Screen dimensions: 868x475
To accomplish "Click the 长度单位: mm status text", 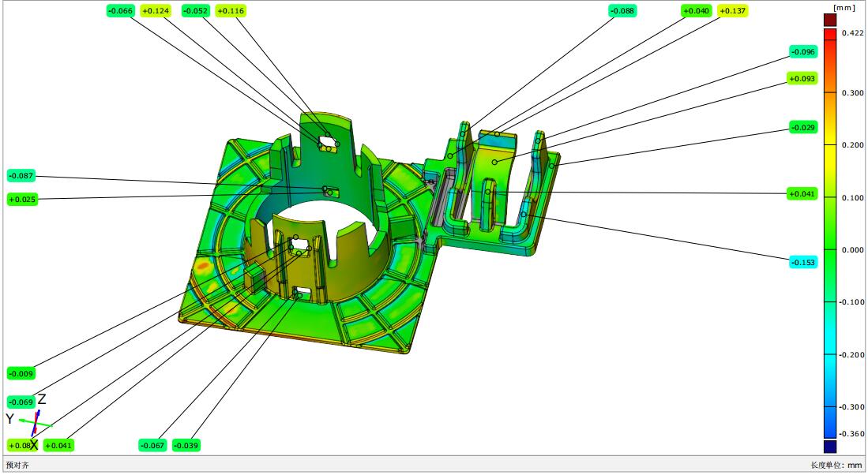I will [x=836, y=466].
